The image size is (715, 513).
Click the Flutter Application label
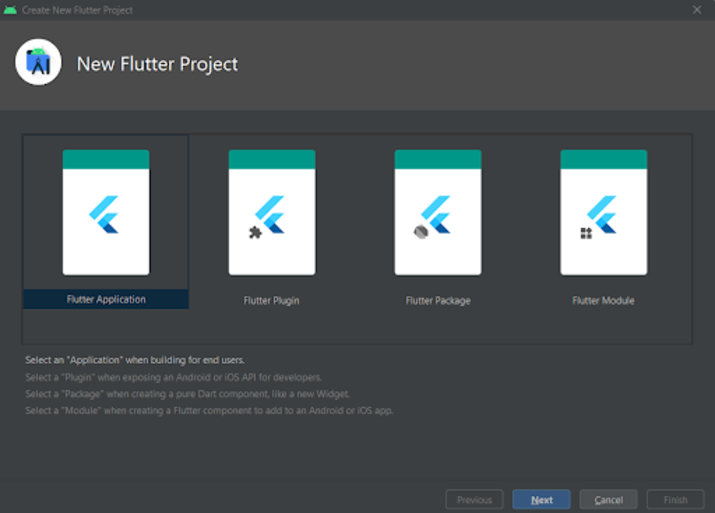pyautogui.click(x=106, y=300)
